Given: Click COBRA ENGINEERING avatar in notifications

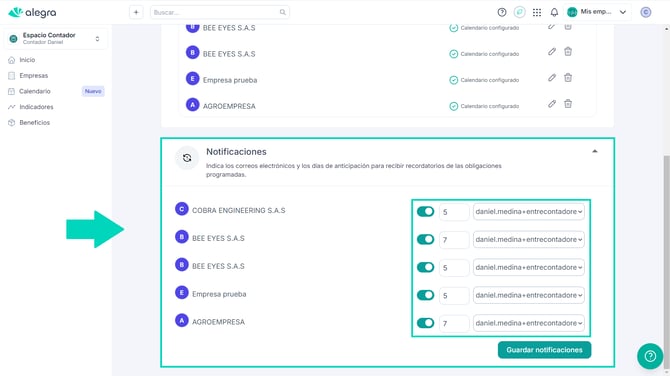Looking at the screenshot, I should 182,209.
